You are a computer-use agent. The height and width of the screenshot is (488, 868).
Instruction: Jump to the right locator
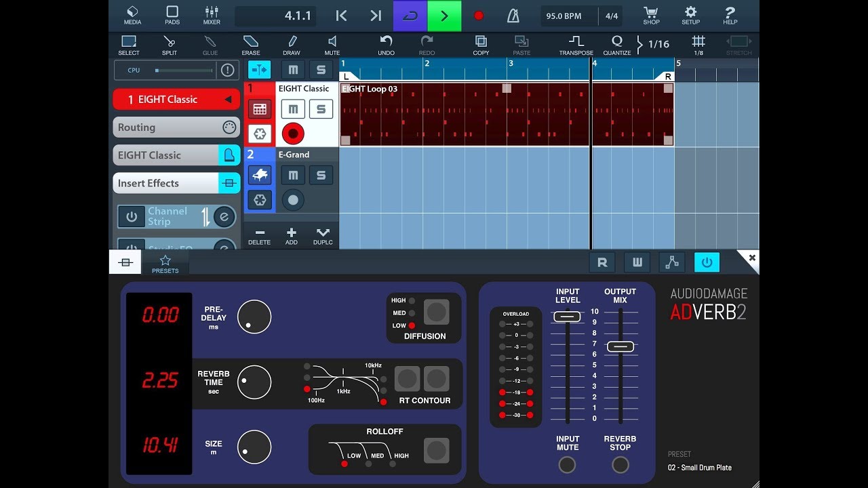pos(376,16)
